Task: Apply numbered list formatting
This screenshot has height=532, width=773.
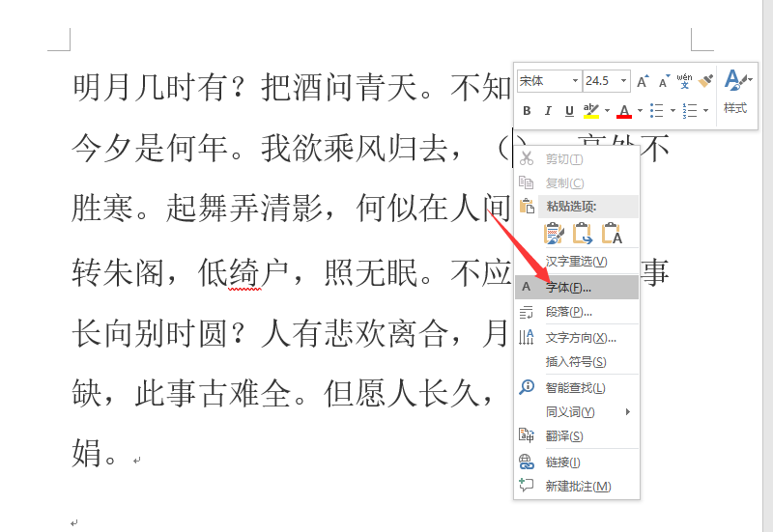Action: 690,110
